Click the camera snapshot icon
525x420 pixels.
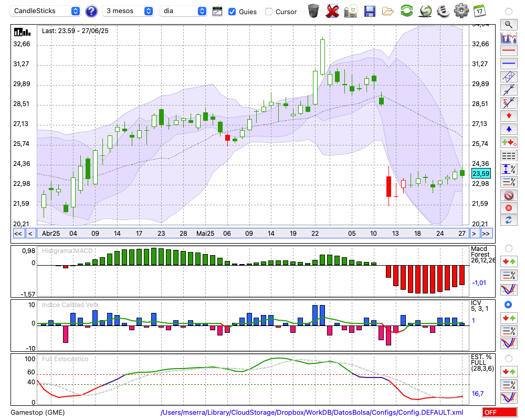pos(351,10)
